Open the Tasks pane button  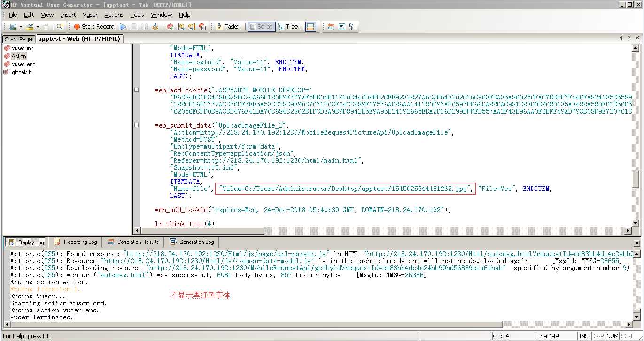pyautogui.click(x=227, y=27)
